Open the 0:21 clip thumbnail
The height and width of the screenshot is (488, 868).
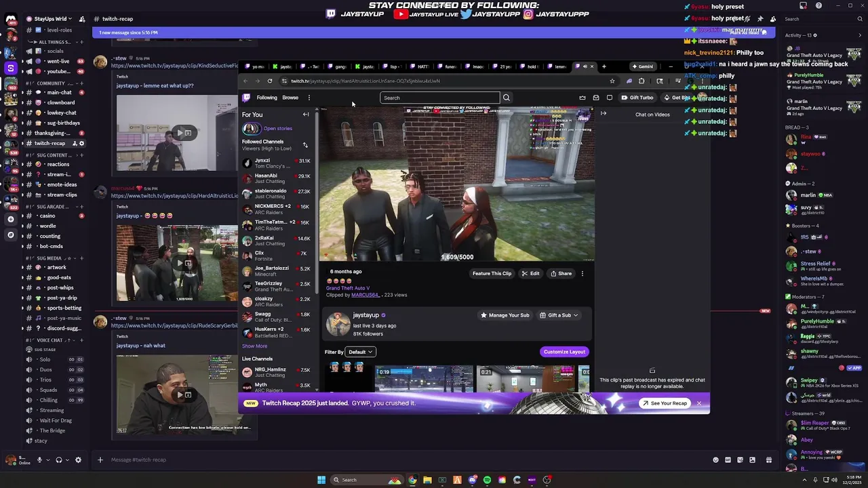click(x=526, y=378)
